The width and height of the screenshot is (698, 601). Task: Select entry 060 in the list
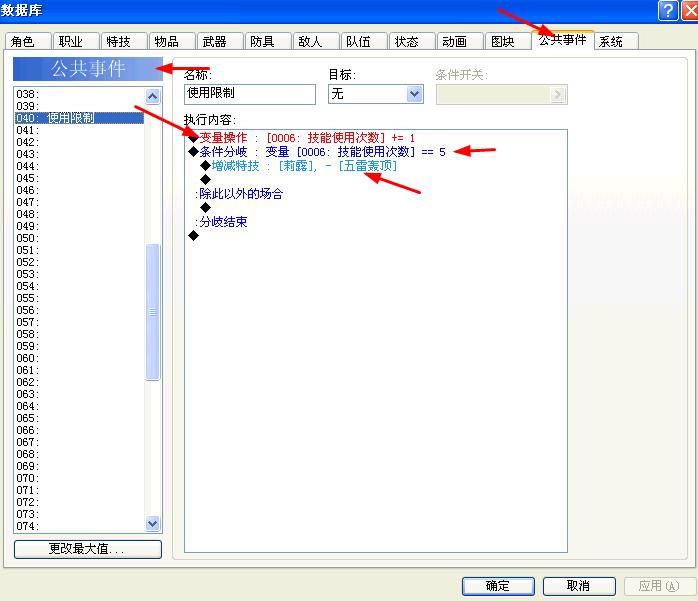pyautogui.click(x=79, y=358)
